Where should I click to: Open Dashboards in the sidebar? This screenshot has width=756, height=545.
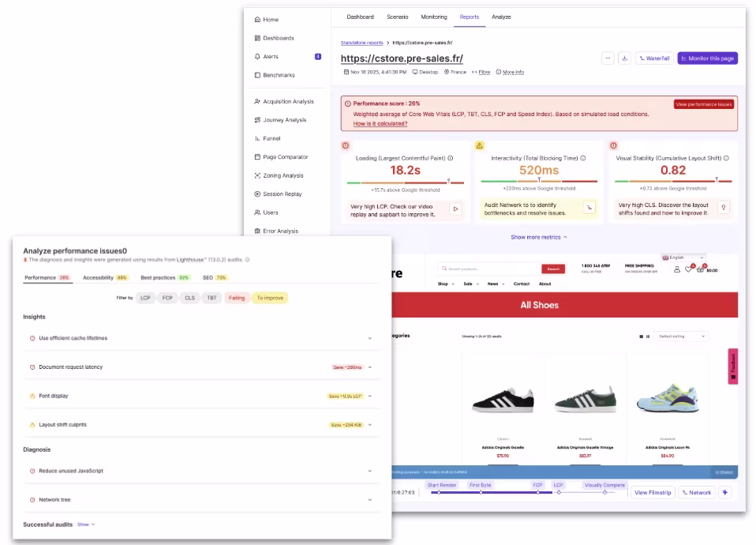[x=275, y=38]
